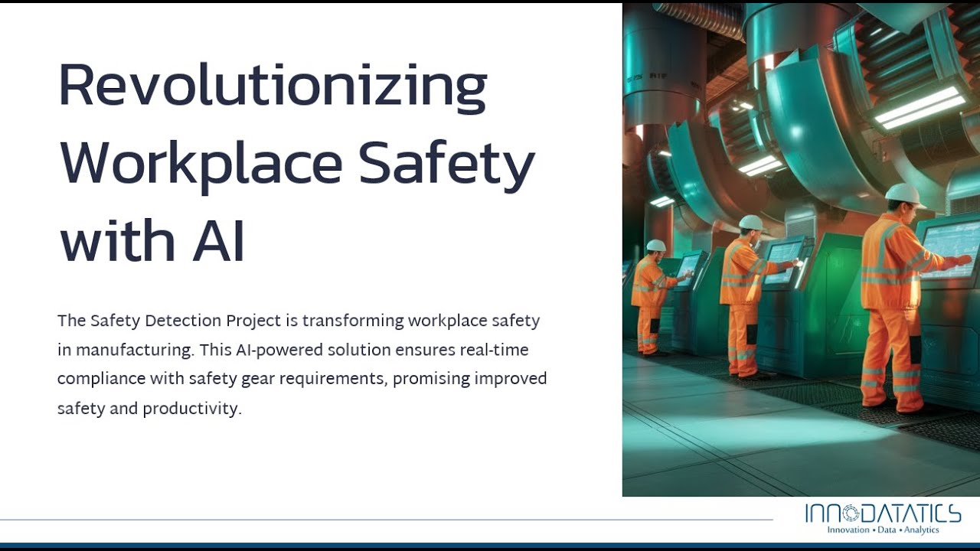The width and height of the screenshot is (980, 551).
Task: Click the Innodatatics logo
Action: tap(883, 518)
